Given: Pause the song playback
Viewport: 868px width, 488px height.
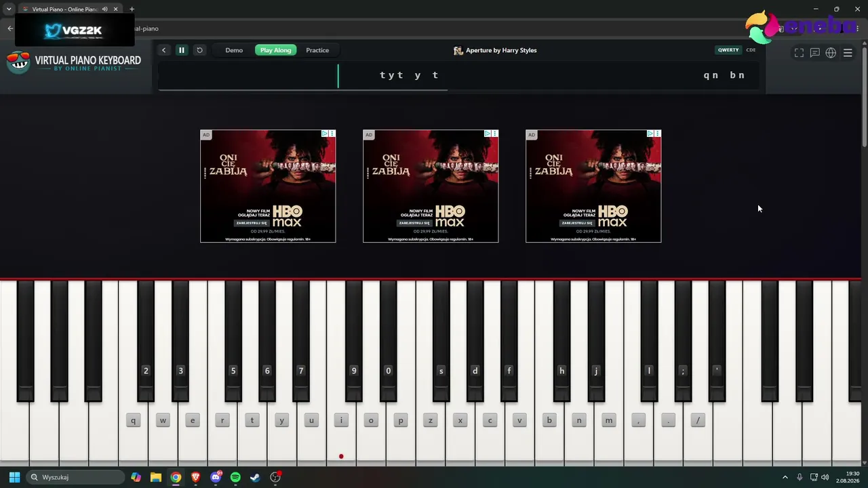Looking at the screenshot, I should 182,50.
